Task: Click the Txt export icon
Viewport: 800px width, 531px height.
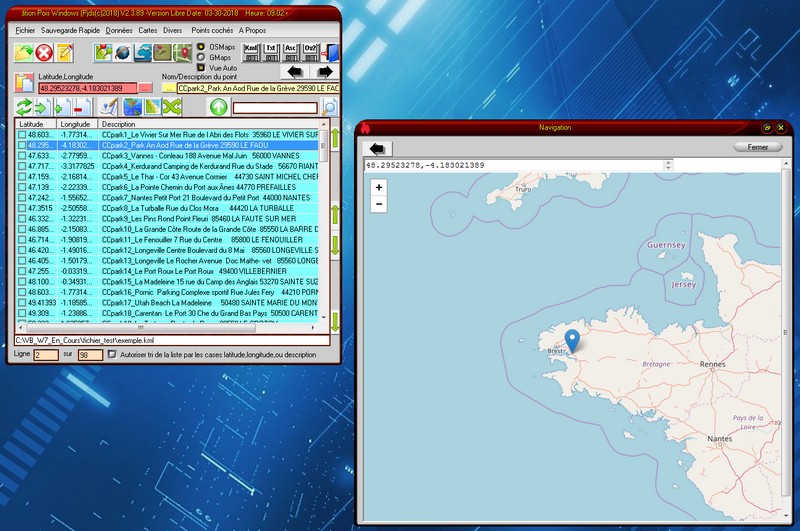Action: pos(271,51)
